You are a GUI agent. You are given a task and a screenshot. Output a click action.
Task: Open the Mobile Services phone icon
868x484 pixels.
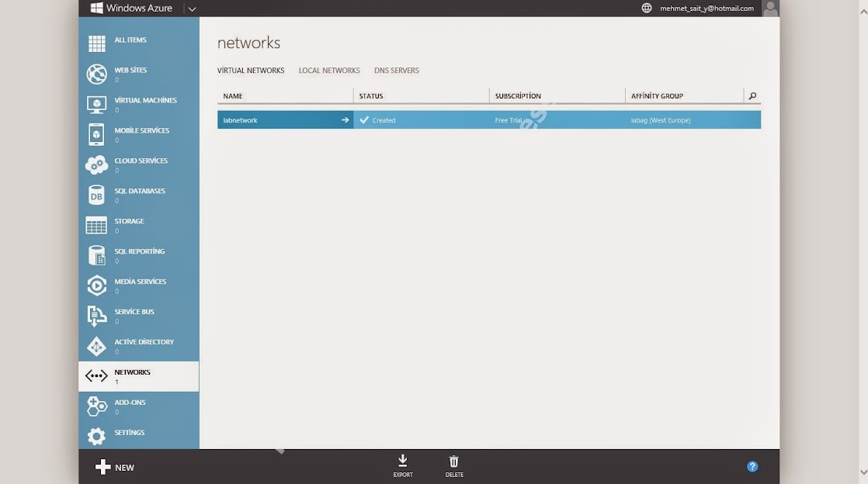(x=96, y=134)
